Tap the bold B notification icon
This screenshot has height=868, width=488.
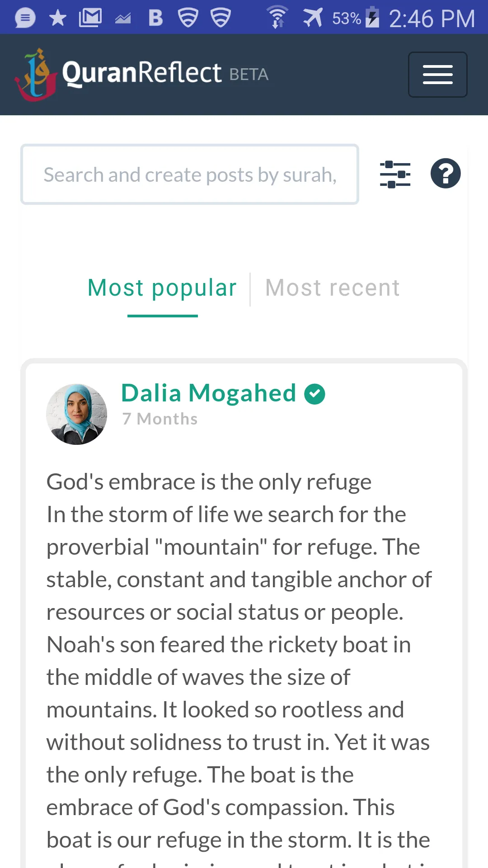[155, 18]
